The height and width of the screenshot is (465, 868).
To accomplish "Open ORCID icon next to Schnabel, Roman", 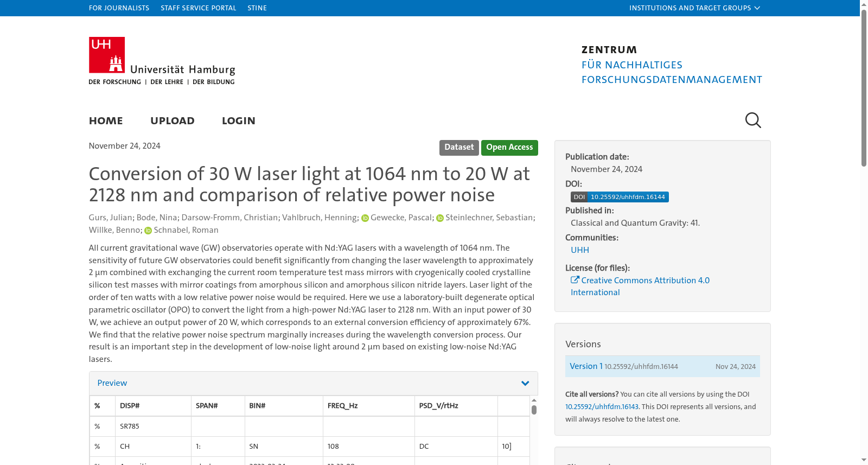I will (x=148, y=231).
